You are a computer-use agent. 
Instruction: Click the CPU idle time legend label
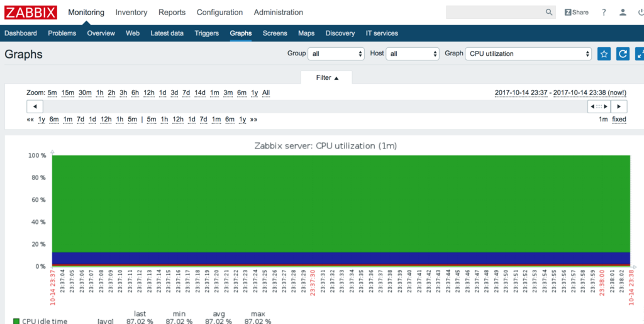(45, 321)
